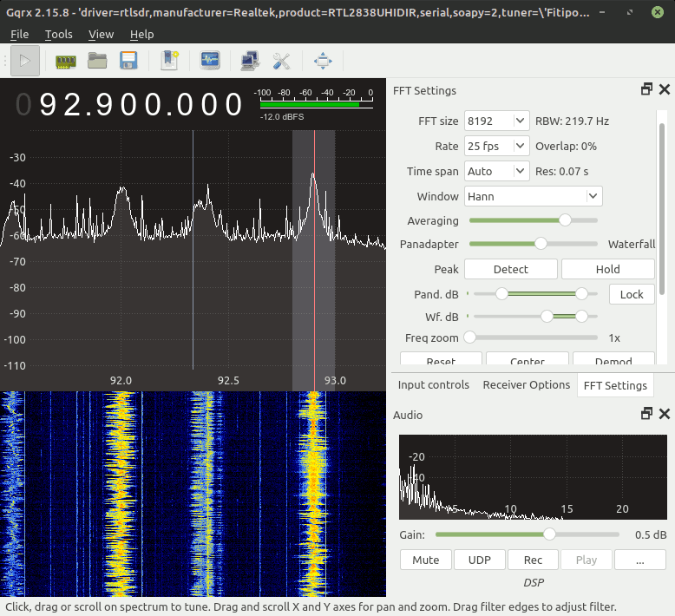Expand the FFT size dropdown
This screenshot has height=616, width=675.
(520, 121)
